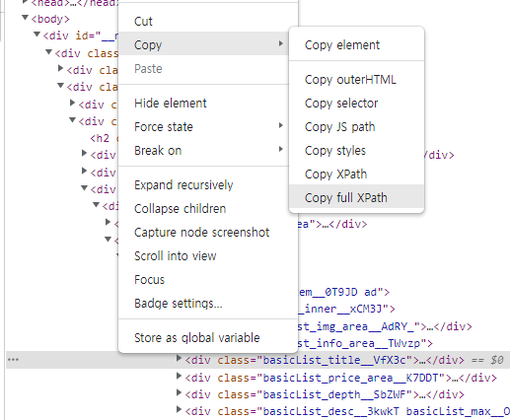Expand basicList_price_area__K7DDT div node

pos(179,376)
